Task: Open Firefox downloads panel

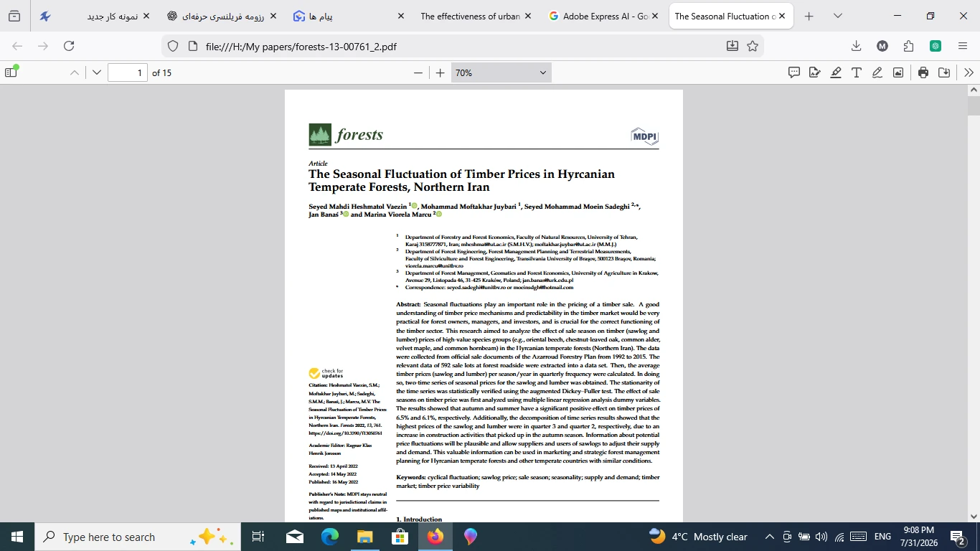Action: tap(856, 46)
